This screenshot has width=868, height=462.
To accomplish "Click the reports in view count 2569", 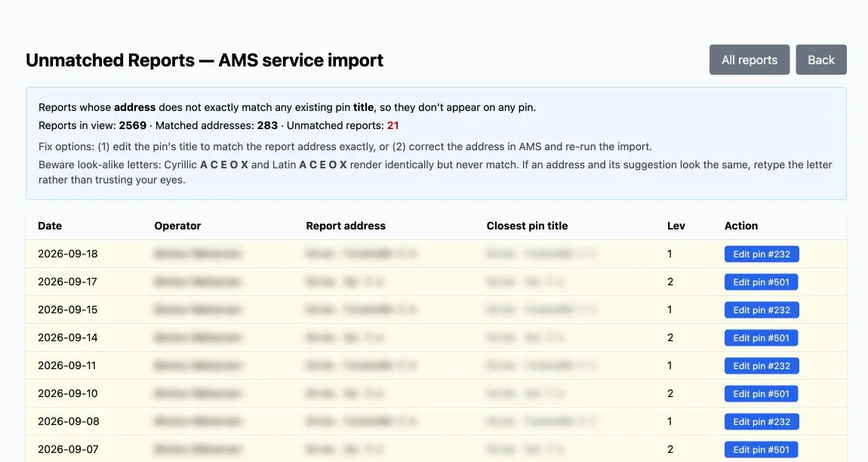I will 133,126.
